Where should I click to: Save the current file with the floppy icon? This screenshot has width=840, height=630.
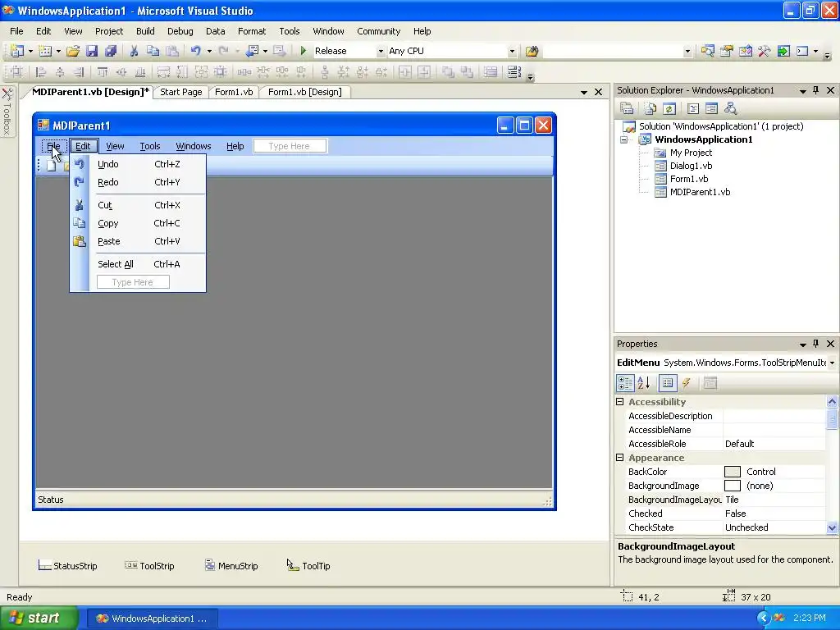92,51
